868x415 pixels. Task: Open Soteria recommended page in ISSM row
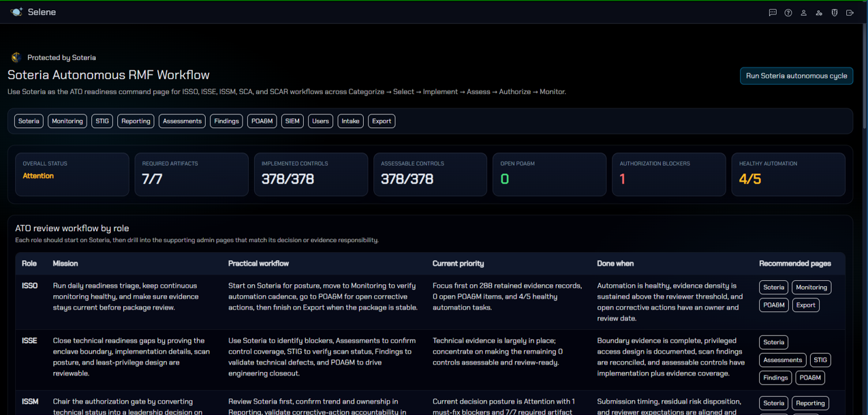(x=773, y=403)
